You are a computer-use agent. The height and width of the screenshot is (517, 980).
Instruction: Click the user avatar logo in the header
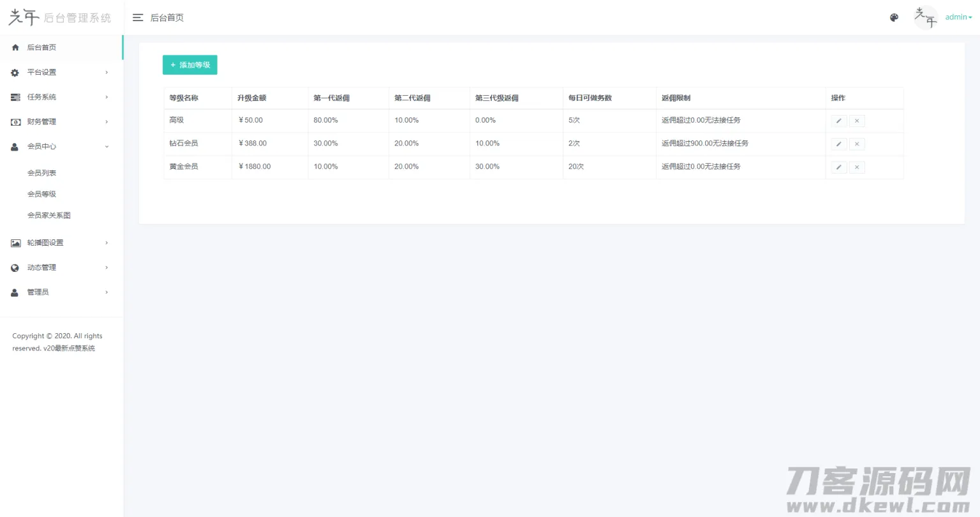(x=926, y=17)
